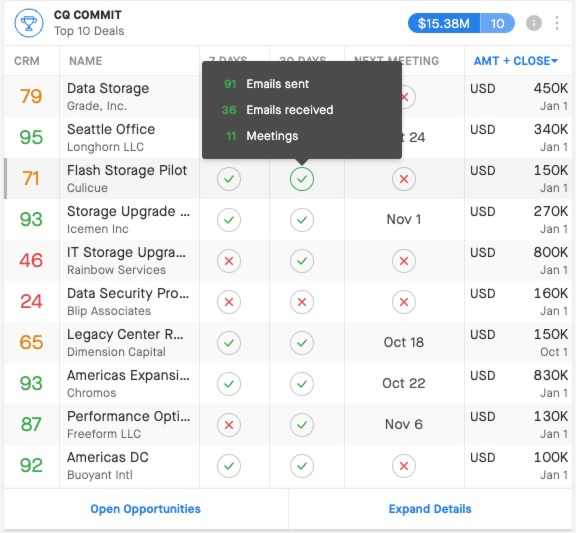
Task: Click CRM score 46 for Rainbow Services
Action: click(31, 260)
